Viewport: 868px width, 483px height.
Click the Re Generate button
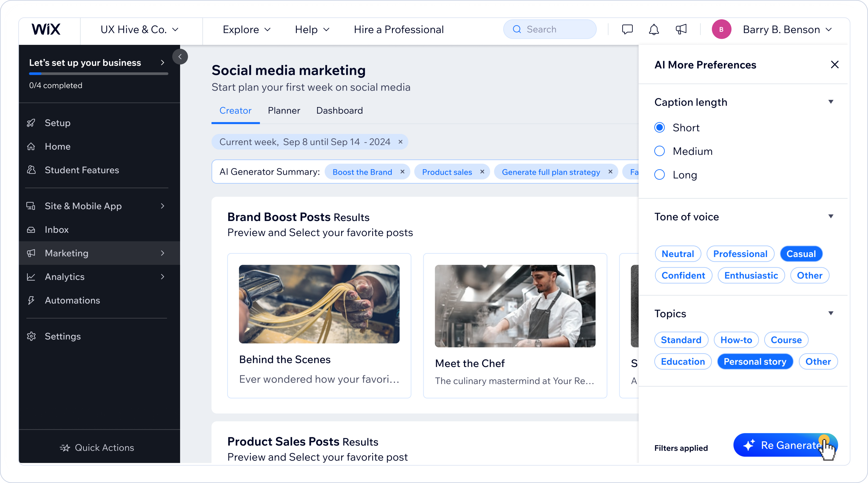(785, 445)
